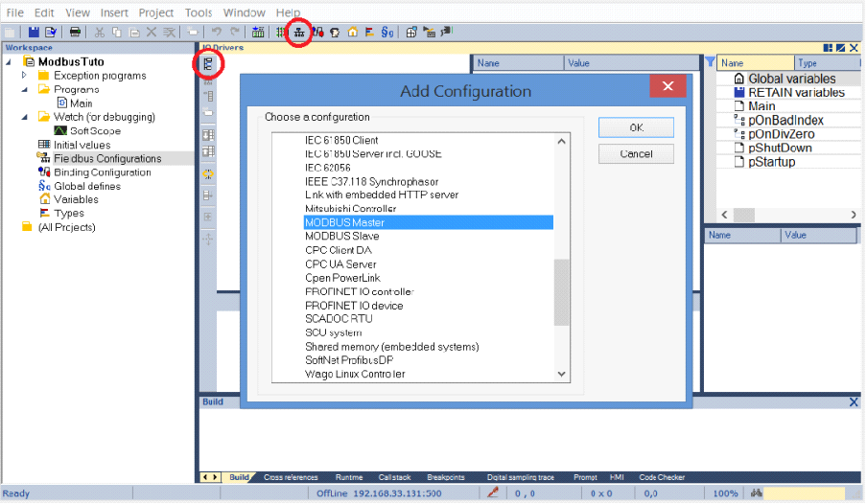Open the Insert menu
The height and width of the screenshot is (504, 867).
(114, 12)
